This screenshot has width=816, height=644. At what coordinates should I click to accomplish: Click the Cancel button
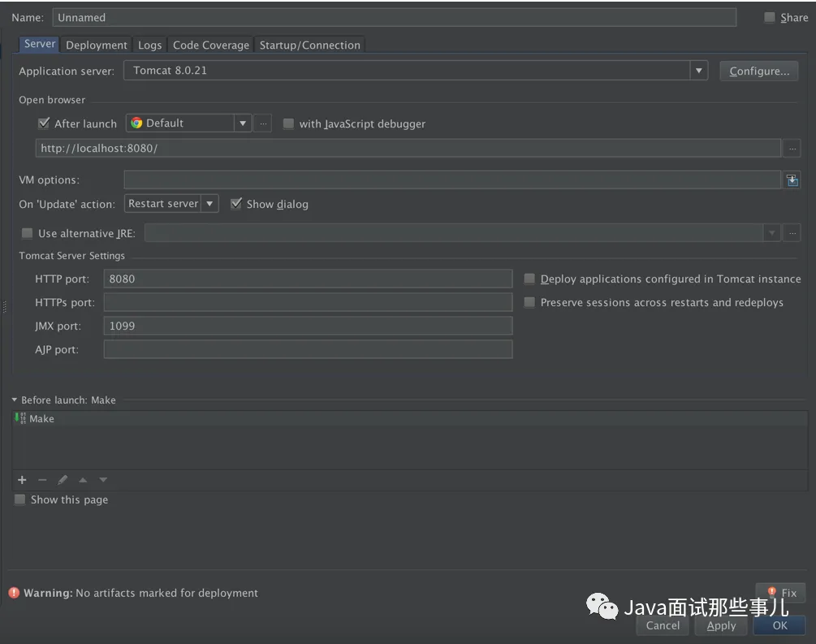coord(663,625)
